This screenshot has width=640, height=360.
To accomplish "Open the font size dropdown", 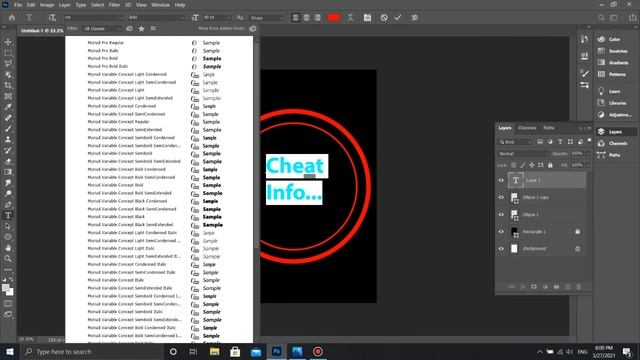I will point(217,18).
